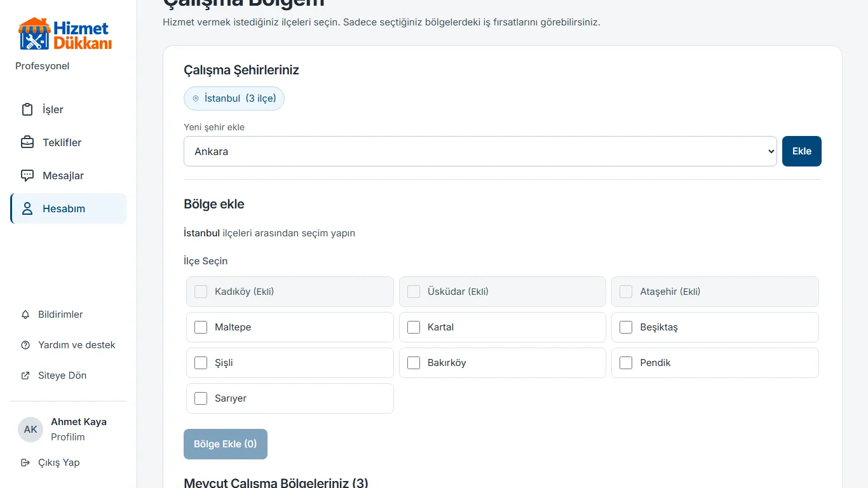This screenshot has height=488, width=868.
Task: Open the Teklifler menu item
Action: [x=69, y=142]
